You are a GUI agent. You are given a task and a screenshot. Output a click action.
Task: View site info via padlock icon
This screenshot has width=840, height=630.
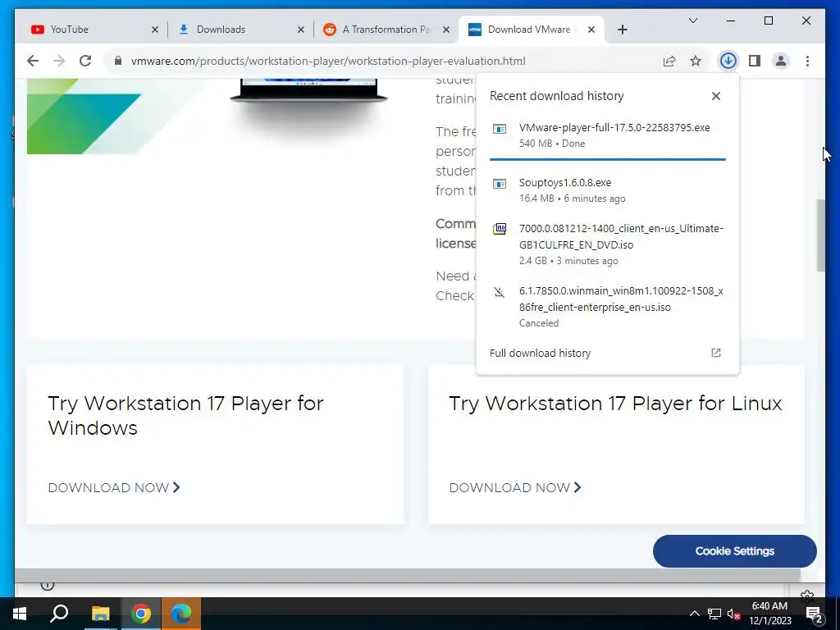click(x=118, y=61)
